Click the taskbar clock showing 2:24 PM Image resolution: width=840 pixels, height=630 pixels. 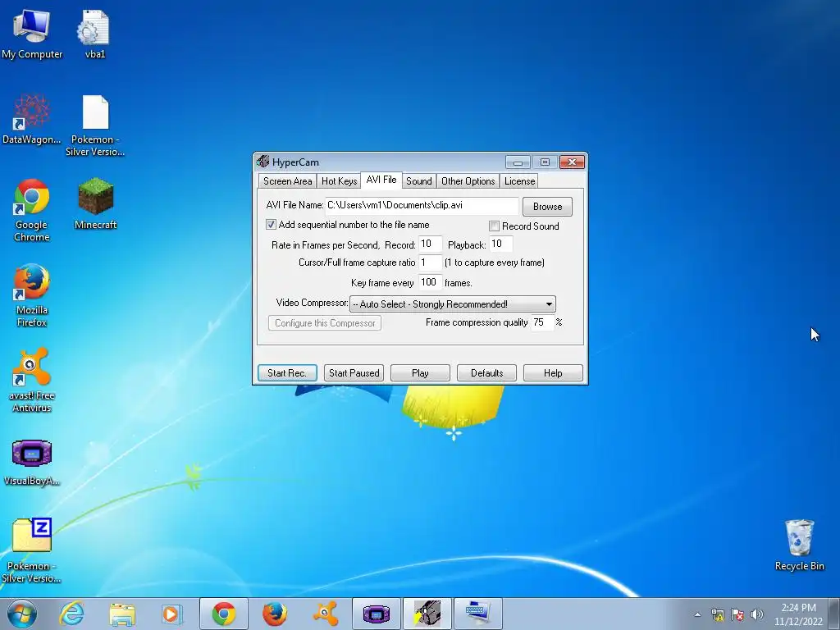pyautogui.click(x=798, y=614)
